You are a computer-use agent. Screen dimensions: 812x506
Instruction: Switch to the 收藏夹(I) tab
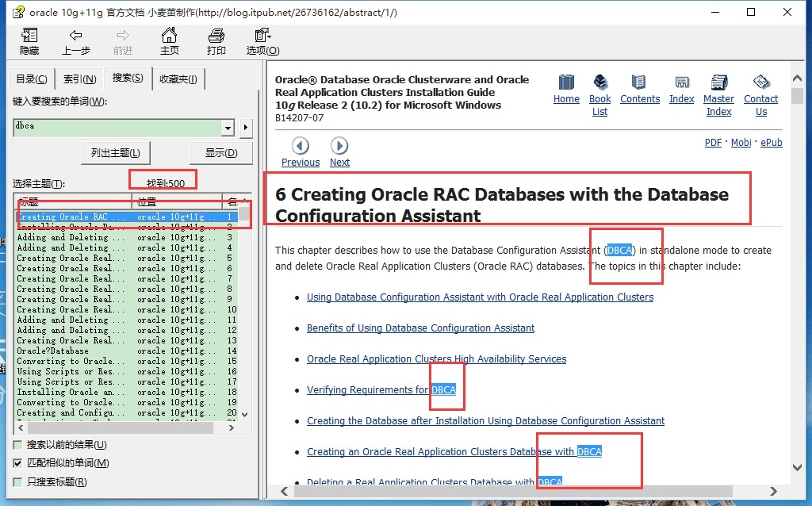pos(178,79)
